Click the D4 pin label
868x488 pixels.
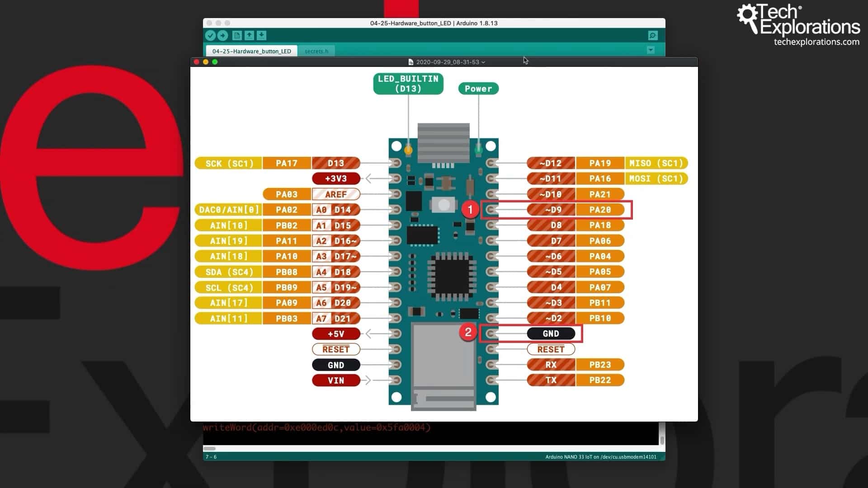pyautogui.click(x=551, y=287)
